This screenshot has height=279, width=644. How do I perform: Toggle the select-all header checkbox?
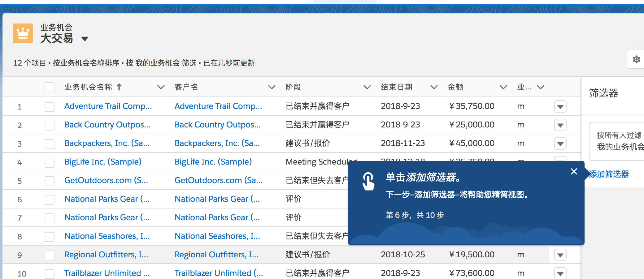(50, 87)
